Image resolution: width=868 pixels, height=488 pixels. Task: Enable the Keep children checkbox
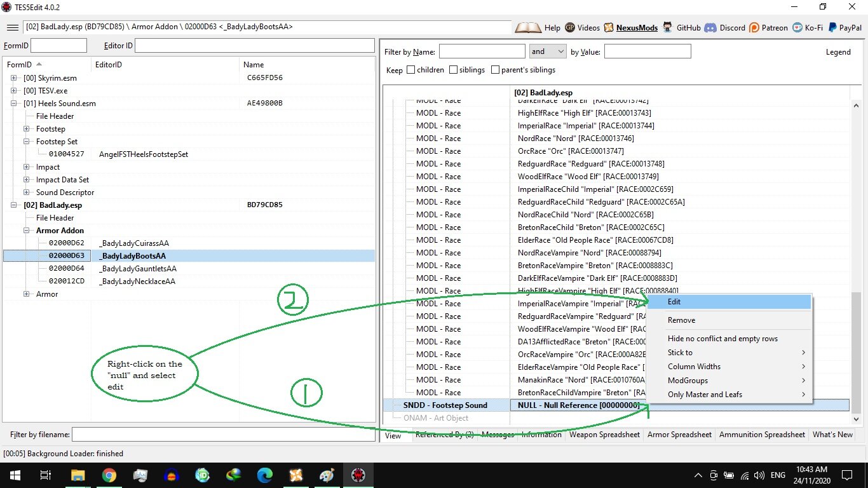tap(410, 70)
